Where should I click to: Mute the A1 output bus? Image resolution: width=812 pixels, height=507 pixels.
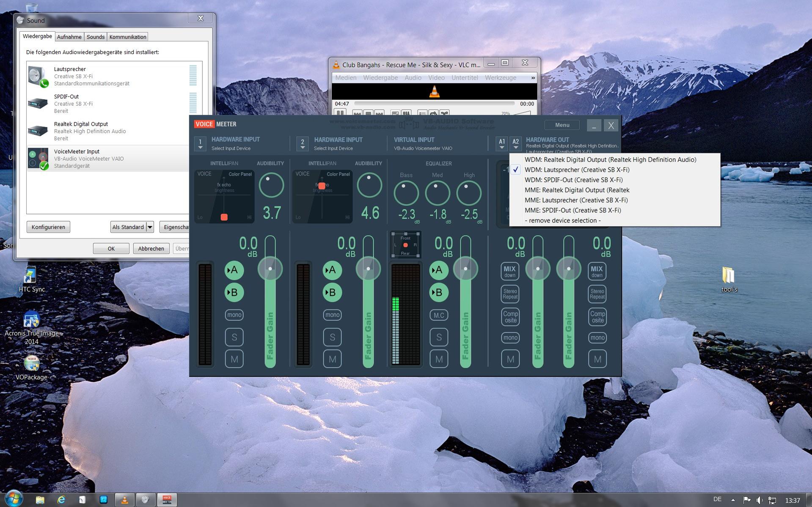pyautogui.click(x=510, y=359)
